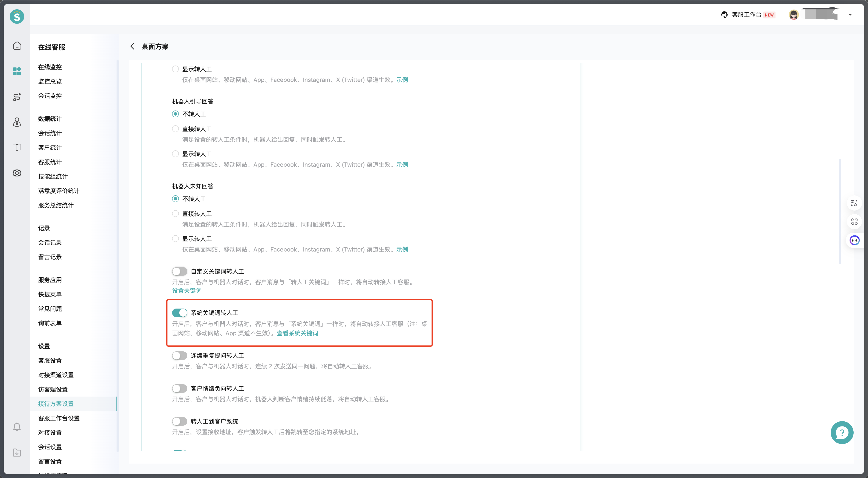Click the translate icon on right edge
This screenshot has height=478, width=868.
(854, 203)
